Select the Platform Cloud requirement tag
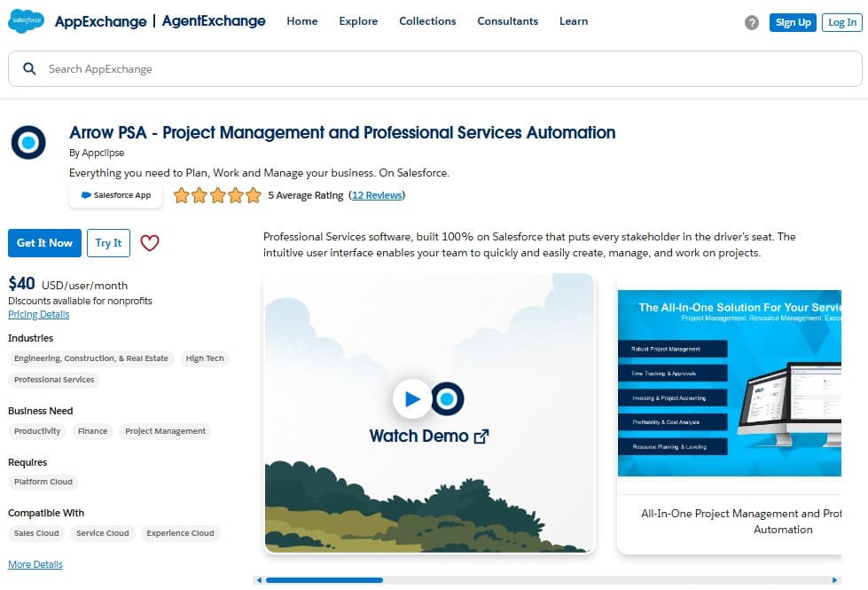 tap(43, 482)
